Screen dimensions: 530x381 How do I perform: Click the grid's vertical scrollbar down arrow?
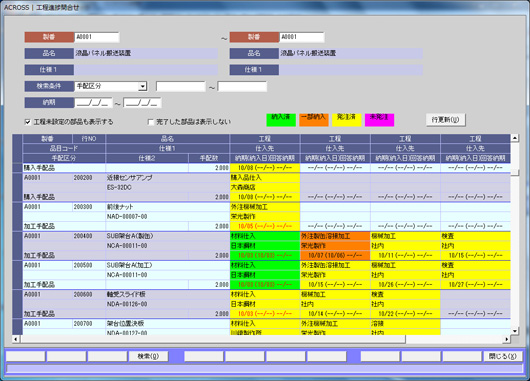pyautogui.click(x=514, y=331)
